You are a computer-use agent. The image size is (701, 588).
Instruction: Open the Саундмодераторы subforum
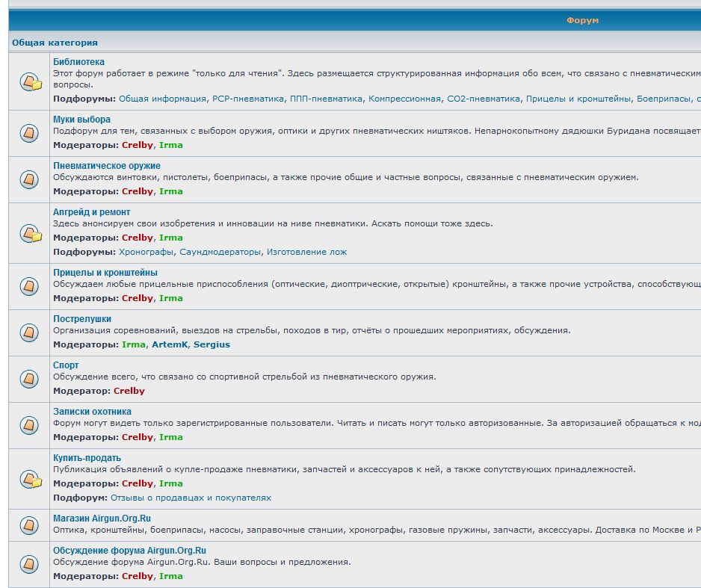tap(220, 252)
